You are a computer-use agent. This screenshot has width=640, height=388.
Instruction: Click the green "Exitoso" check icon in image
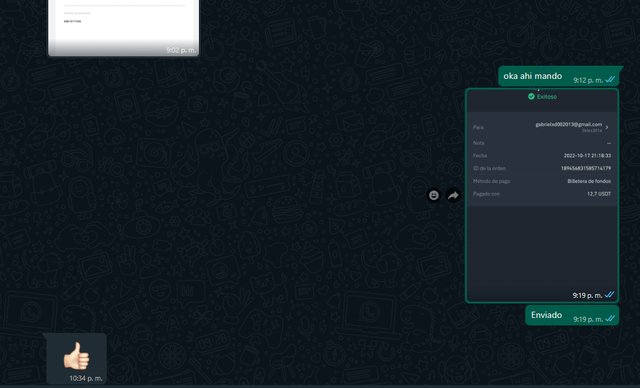coord(531,97)
